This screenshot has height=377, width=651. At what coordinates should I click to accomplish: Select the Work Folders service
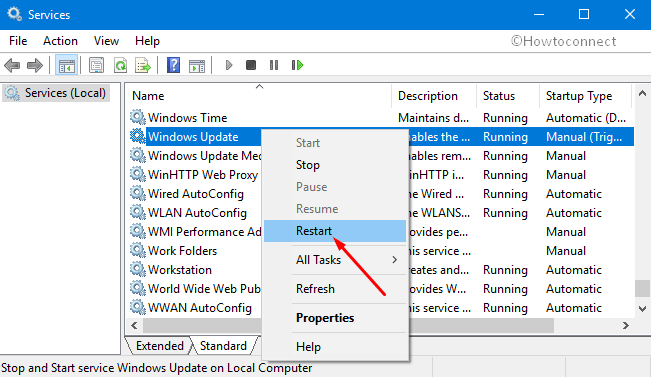(x=182, y=251)
